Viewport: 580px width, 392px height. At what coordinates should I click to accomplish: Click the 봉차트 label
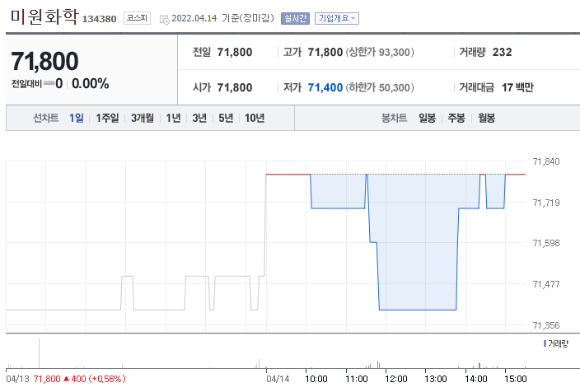point(395,118)
